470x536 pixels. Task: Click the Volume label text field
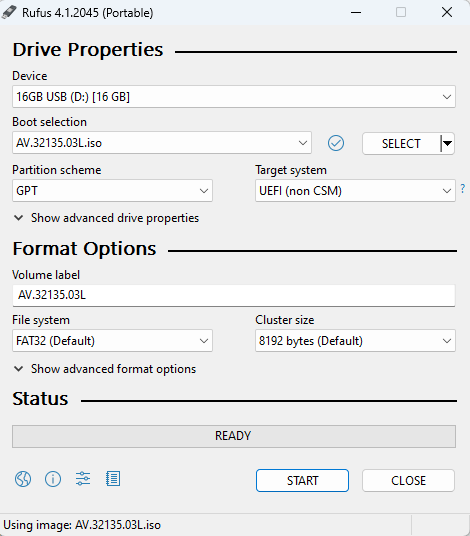(234, 295)
